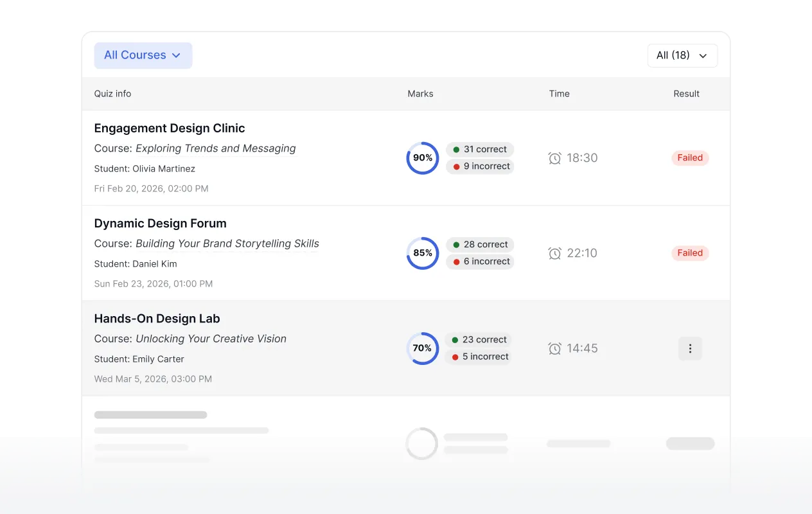This screenshot has width=812, height=514.
Task: Open course Building Your Brand Storytelling Skills
Action: tap(227, 244)
